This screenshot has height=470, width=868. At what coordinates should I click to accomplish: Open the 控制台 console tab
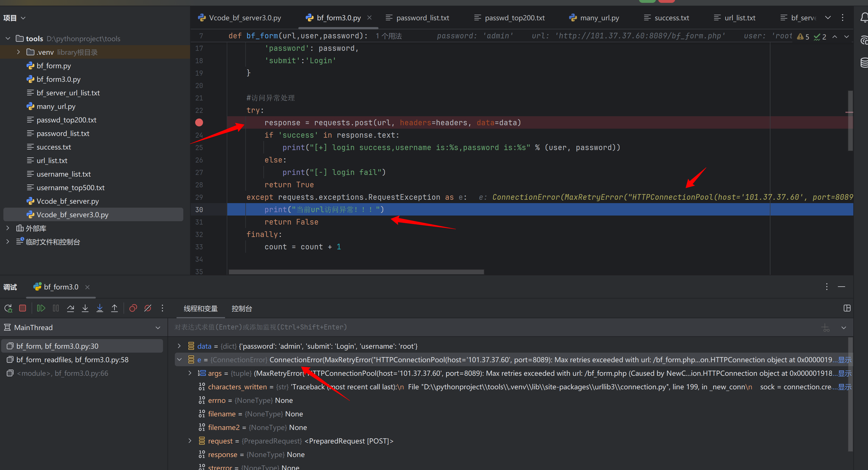point(242,309)
